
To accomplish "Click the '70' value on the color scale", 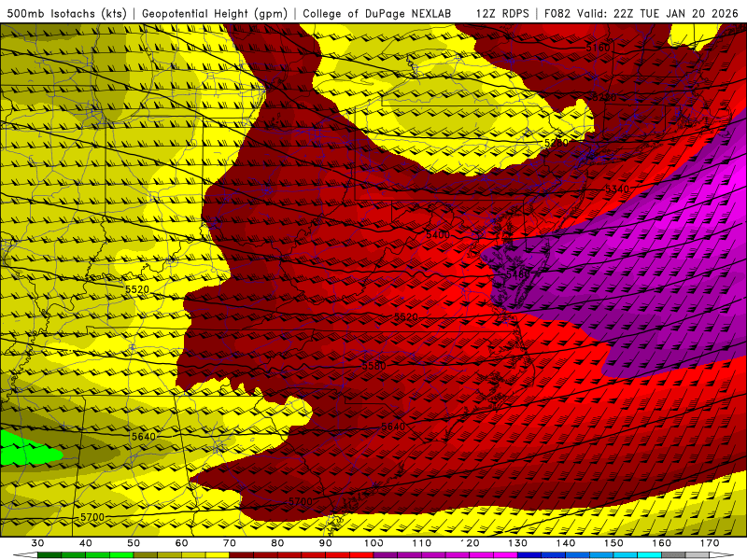I will tap(230, 543).
